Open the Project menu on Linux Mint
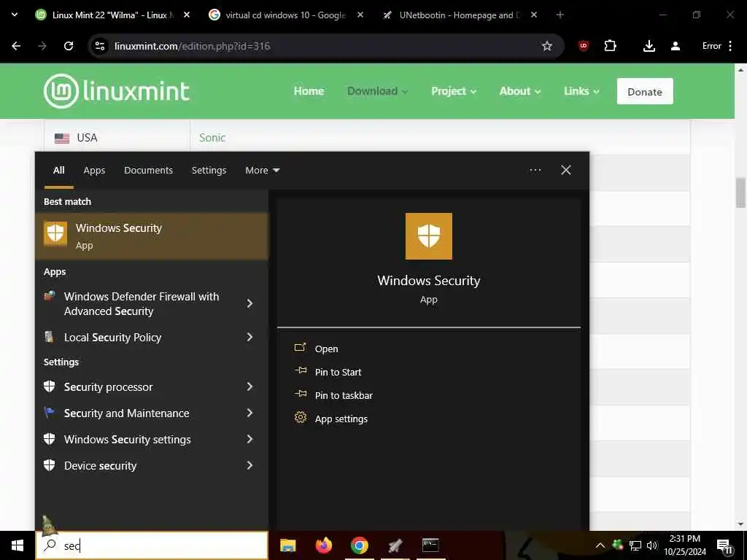This screenshot has height=560, width=747. [x=454, y=91]
